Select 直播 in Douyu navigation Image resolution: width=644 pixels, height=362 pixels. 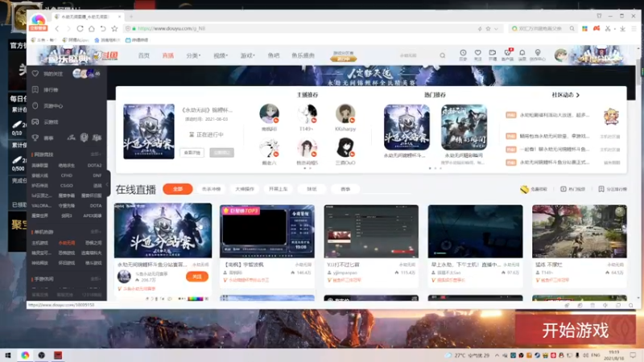(x=168, y=56)
